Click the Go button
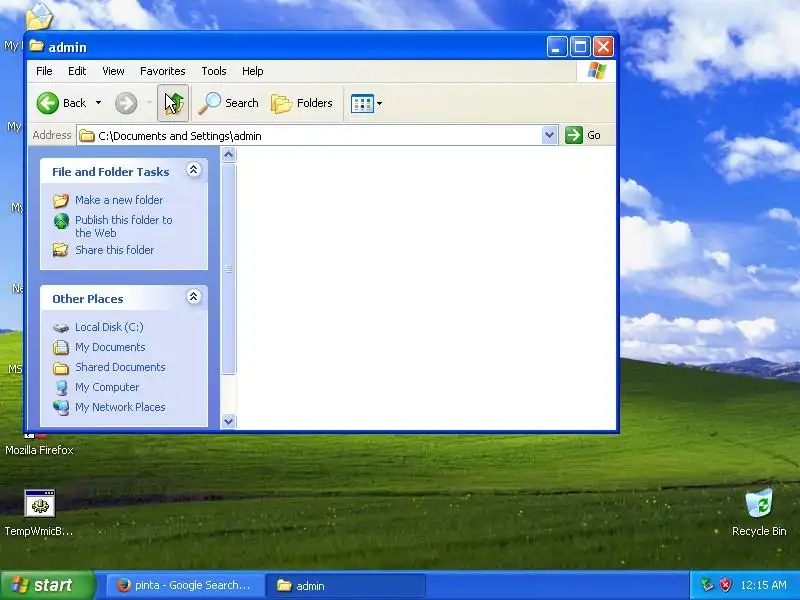The width and height of the screenshot is (800, 600). (x=583, y=135)
